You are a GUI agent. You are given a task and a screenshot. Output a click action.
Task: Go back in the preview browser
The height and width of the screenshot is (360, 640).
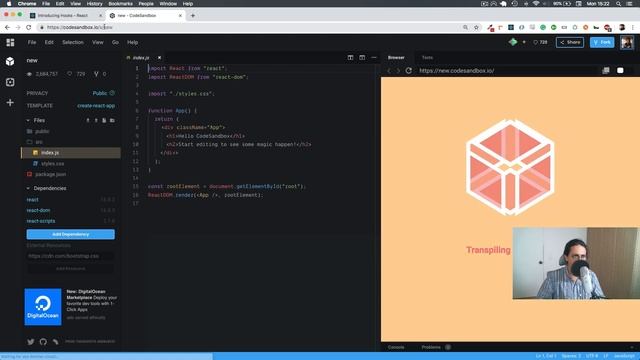pos(389,71)
